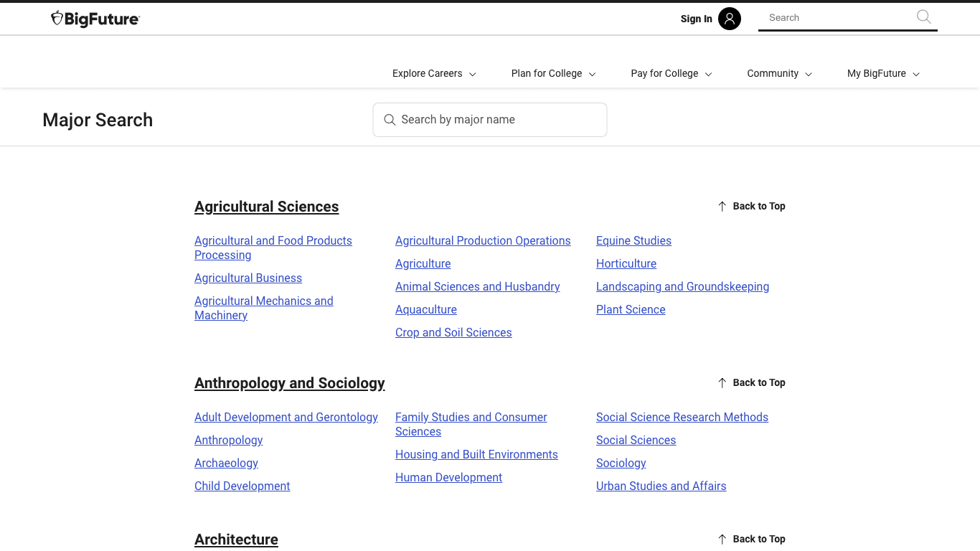Click Back to Top arrow beside Agricultural Sciences

pos(722,206)
